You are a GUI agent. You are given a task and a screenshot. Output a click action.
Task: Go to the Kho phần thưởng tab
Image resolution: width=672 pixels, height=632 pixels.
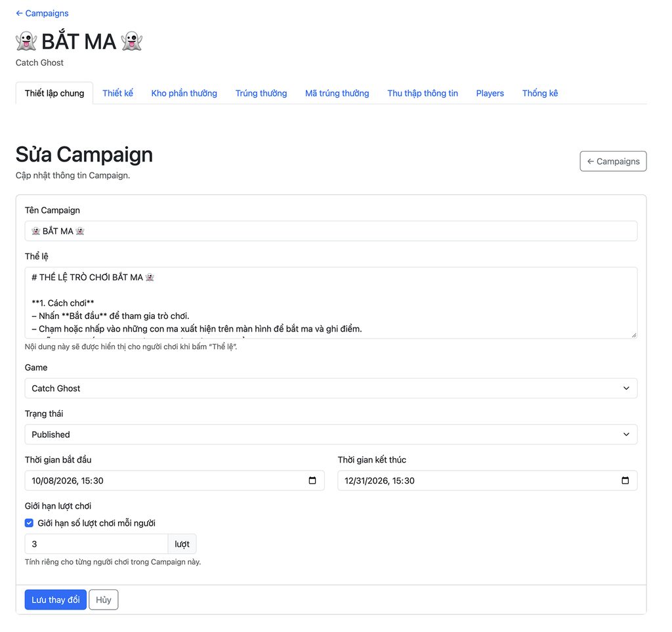184,93
